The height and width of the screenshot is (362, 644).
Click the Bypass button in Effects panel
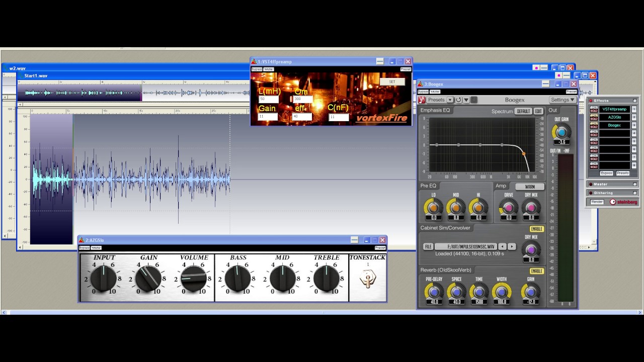coord(606,173)
